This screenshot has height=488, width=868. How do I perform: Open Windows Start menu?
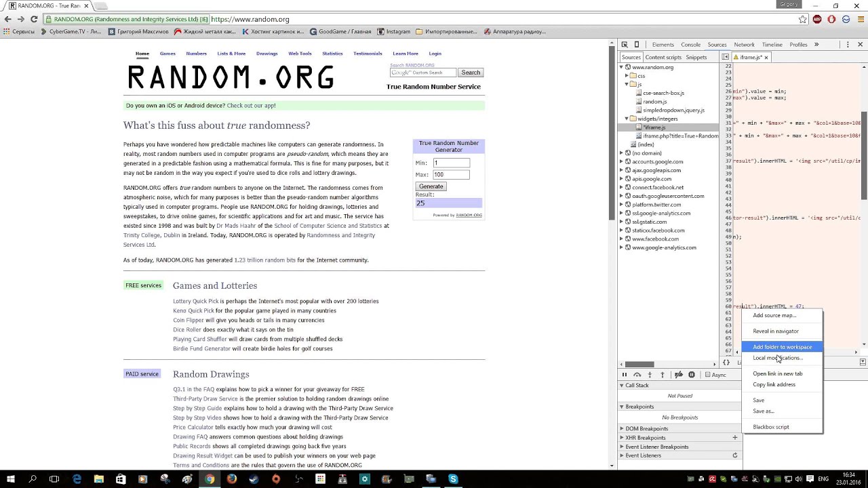(x=12, y=479)
